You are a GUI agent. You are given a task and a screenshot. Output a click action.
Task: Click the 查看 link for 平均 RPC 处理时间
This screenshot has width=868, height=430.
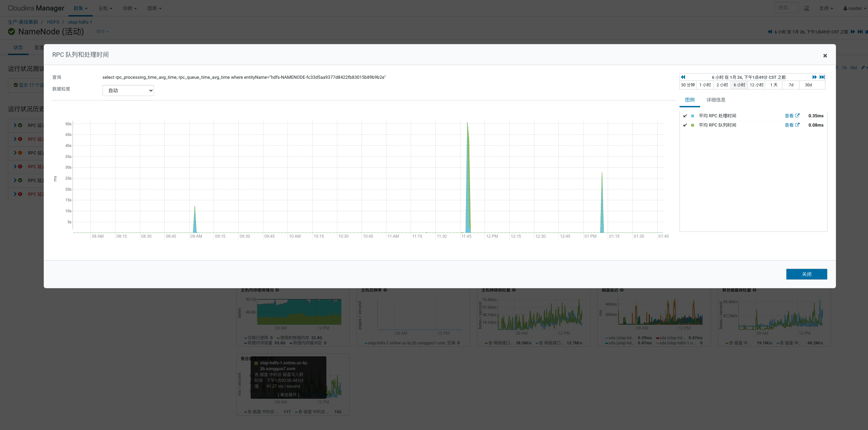(x=789, y=116)
